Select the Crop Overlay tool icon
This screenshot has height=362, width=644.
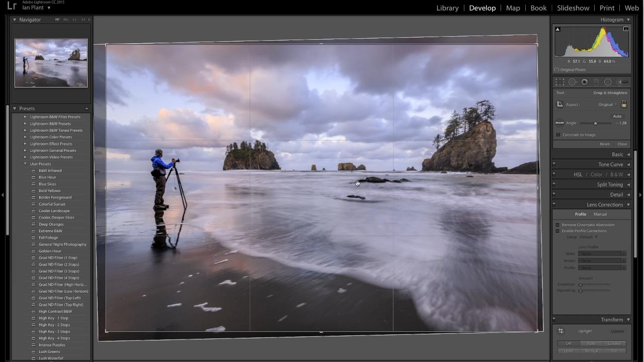[560, 82]
